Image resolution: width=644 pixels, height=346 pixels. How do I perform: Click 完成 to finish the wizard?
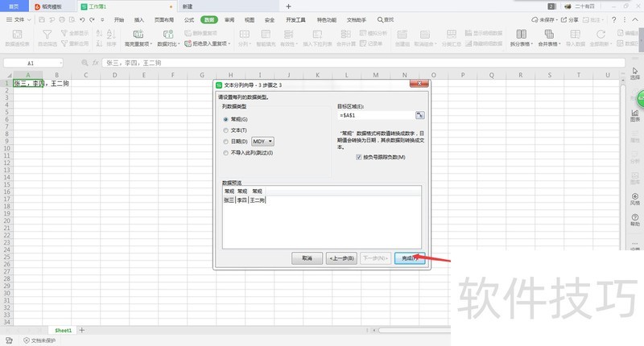click(410, 258)
